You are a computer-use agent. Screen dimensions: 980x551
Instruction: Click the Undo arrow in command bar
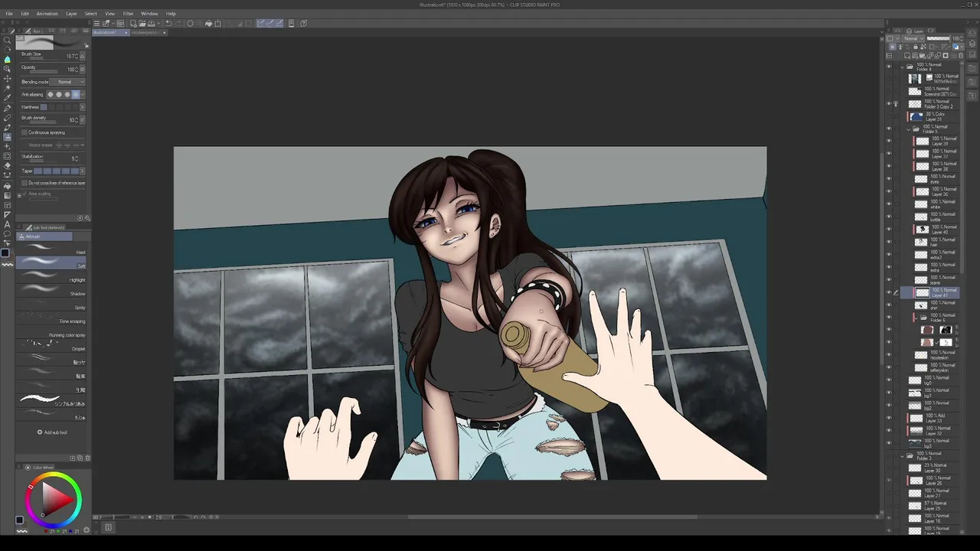click(x=168, y=23)
